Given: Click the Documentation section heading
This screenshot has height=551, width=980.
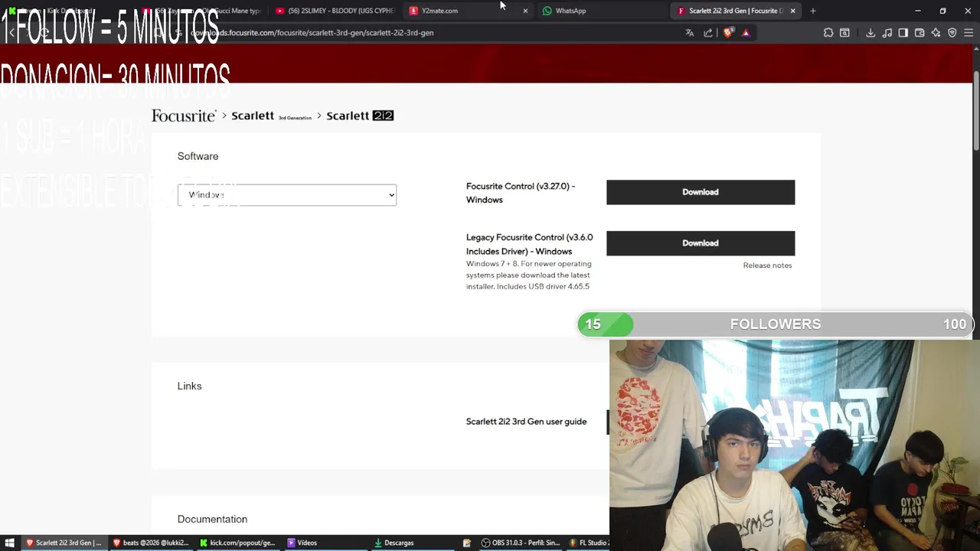Looking at the screenshot, I should [212, 519].
